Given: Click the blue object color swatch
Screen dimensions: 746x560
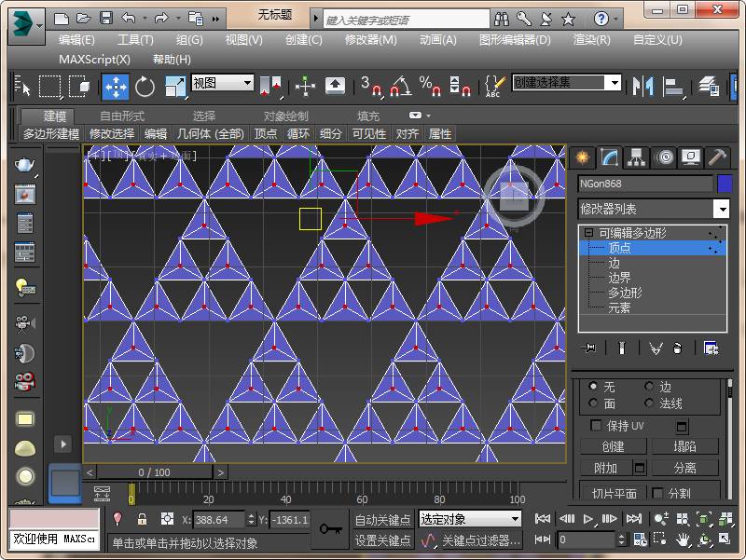Looking at the screenshot, I should click(725, 184).
